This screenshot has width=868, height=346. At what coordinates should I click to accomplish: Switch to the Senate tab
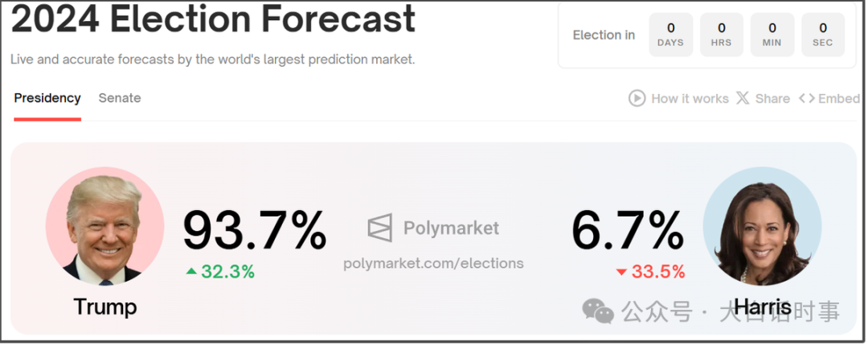click(120, 98)
